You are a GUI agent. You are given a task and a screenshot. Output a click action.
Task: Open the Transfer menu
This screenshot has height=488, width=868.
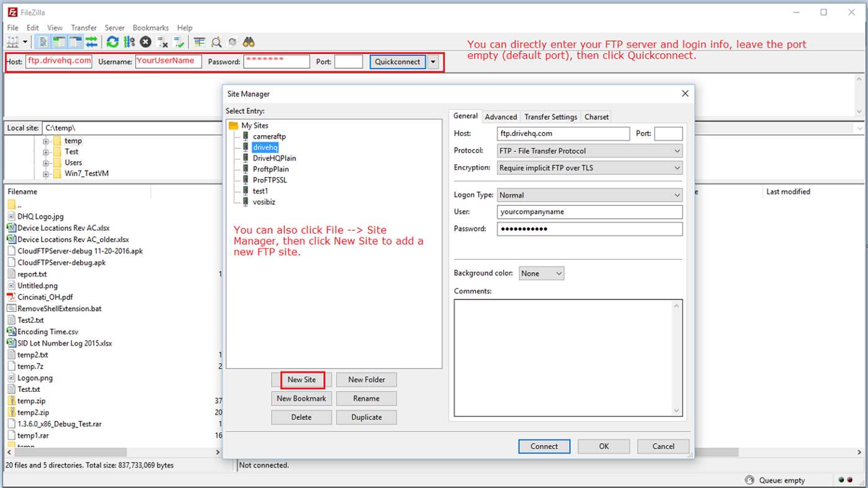click(x=84, y=28)
